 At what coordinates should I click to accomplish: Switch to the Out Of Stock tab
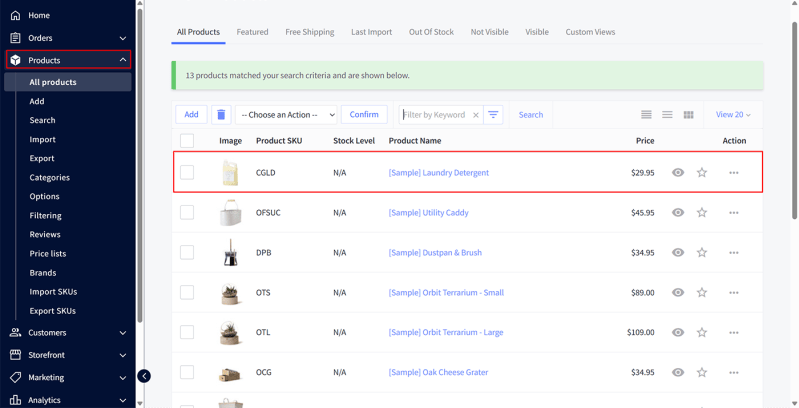coord(431,32)
